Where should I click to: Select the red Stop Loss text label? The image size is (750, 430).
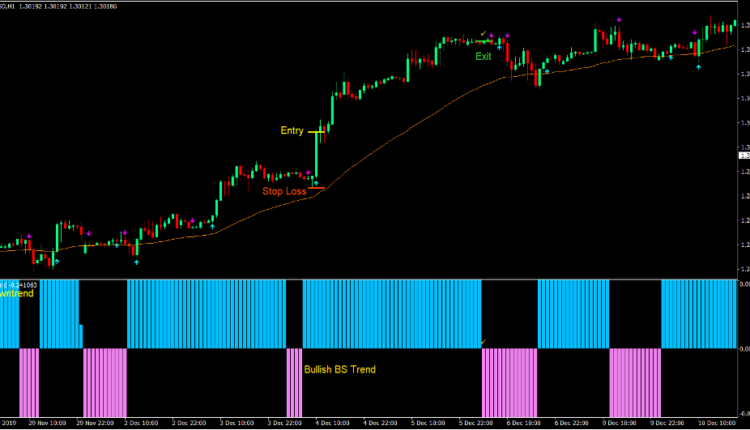[284, 191]
